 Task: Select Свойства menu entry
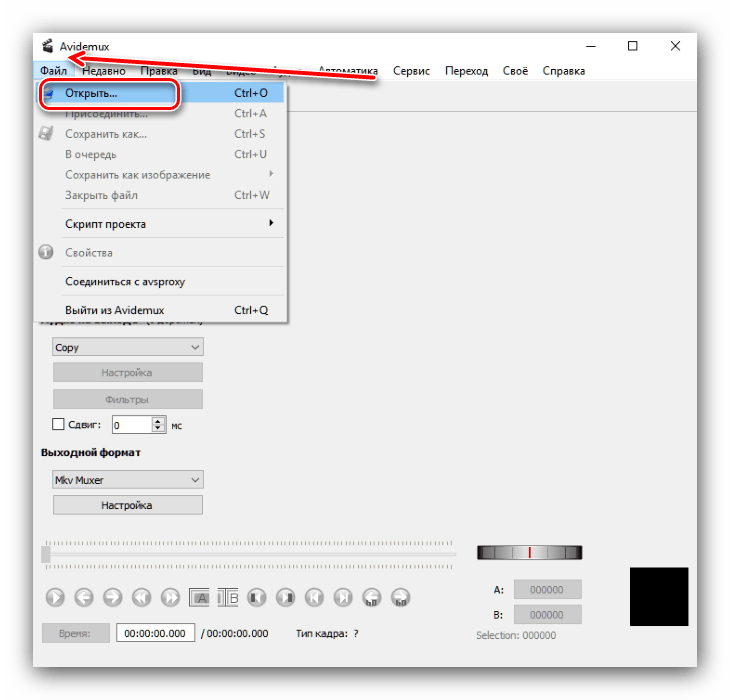[159, 253]
